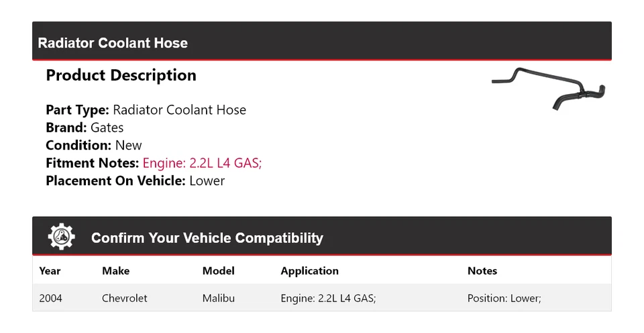The width and height of the screenshot is (644, 333).
Task: Click the Engine: 2.2L L4 GAS table cell
Action: tap(328, 298)
